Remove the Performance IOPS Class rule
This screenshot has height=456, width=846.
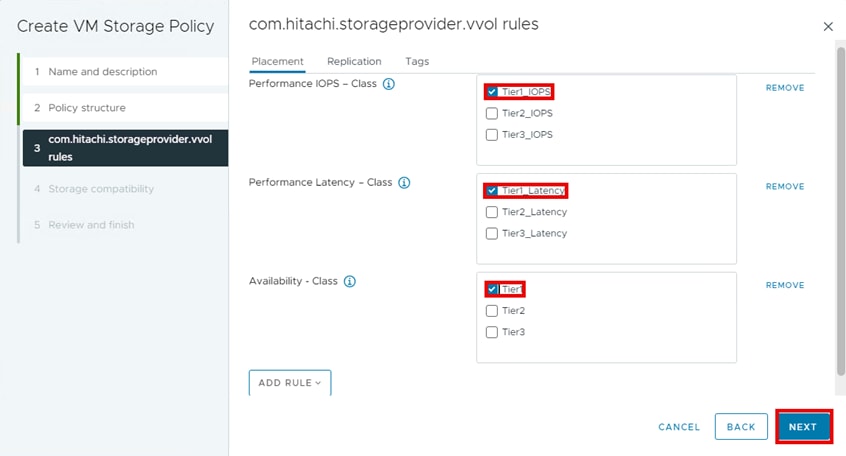tap(784, 88)
